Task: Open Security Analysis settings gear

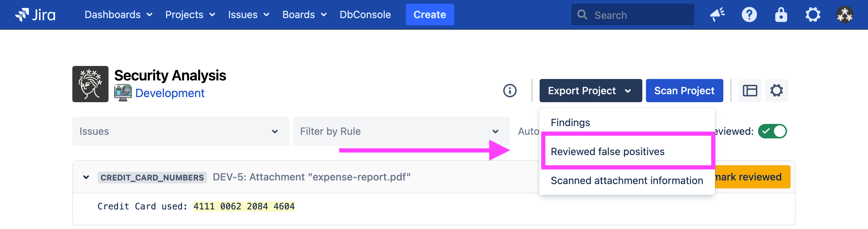Action: (776, 91)
